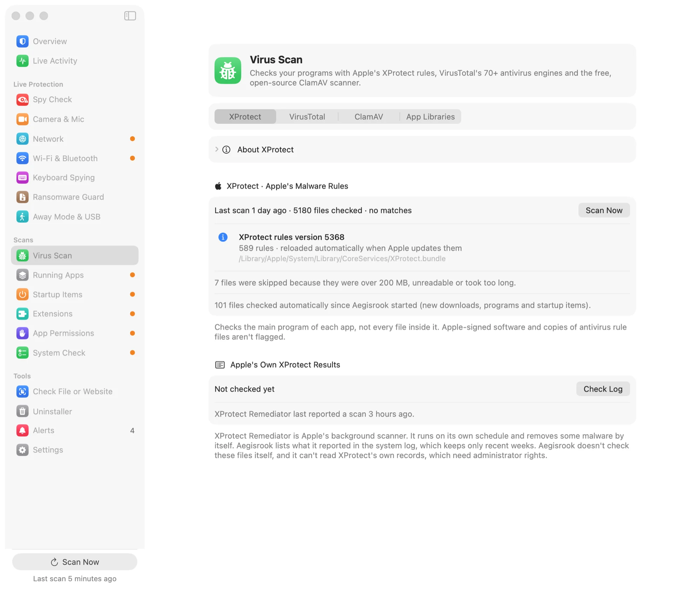The image size is (700, 594).
Task: Click the Check Log button
Action: [603, 389]
